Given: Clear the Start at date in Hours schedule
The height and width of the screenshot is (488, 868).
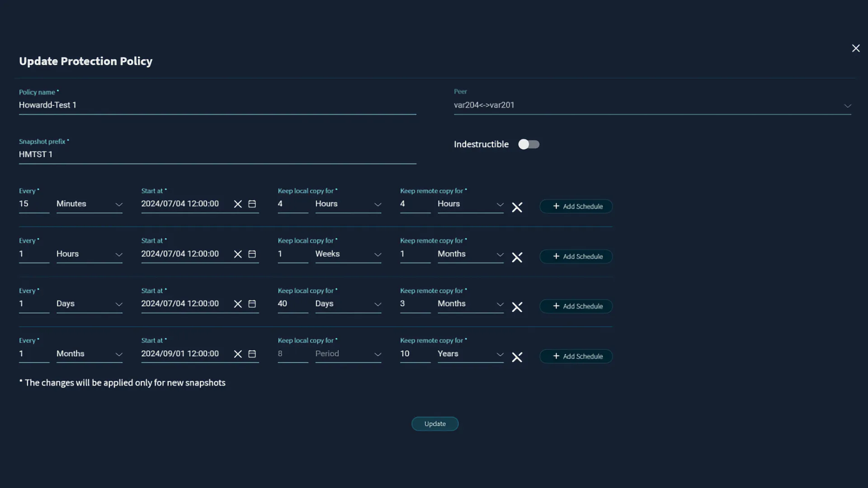Looking at the screenshot, I should (238, 254).
